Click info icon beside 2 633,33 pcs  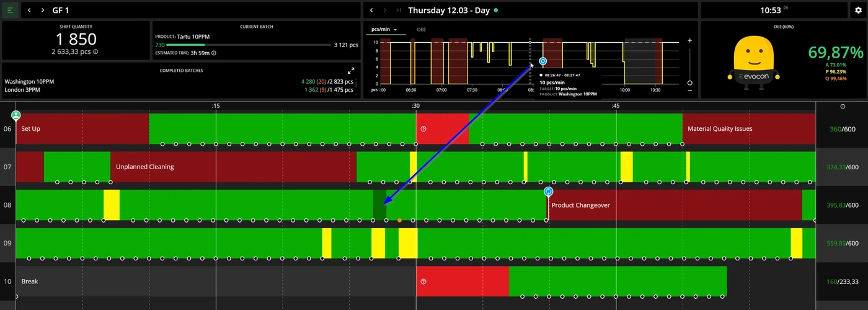pos(95,52)
